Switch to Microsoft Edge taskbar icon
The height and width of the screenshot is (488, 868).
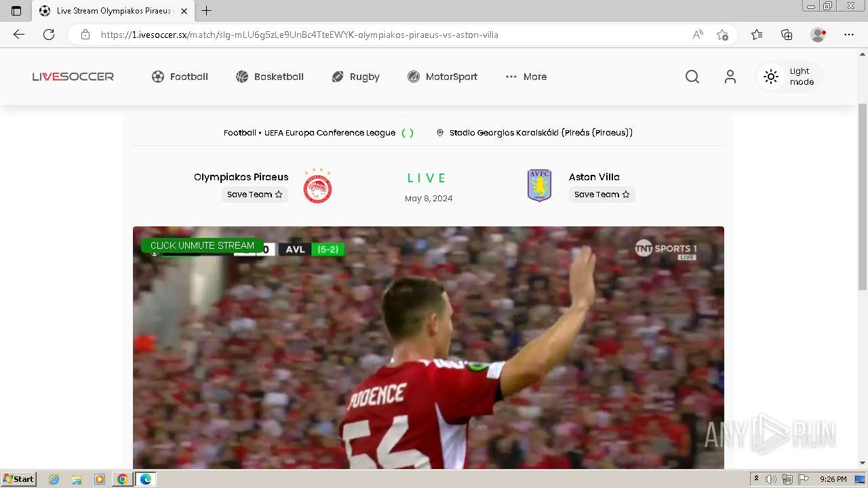pos(145,479)
